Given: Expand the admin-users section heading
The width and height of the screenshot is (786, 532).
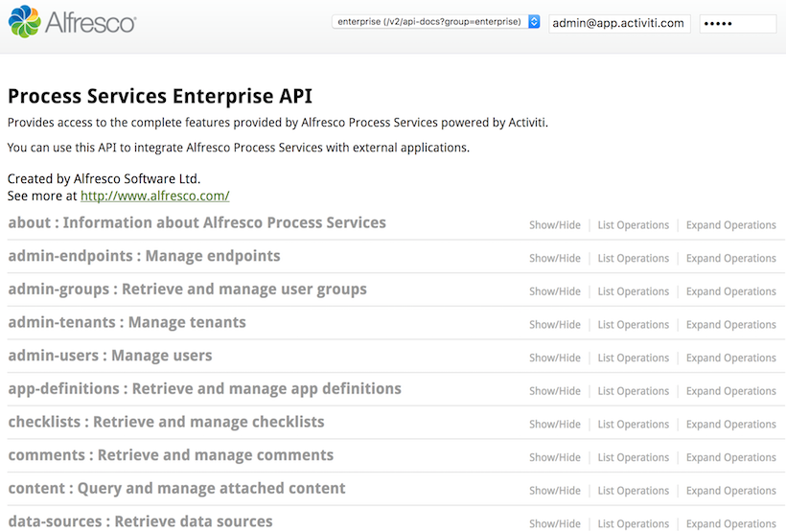Looking at the screenshot, I should point(110,356).
